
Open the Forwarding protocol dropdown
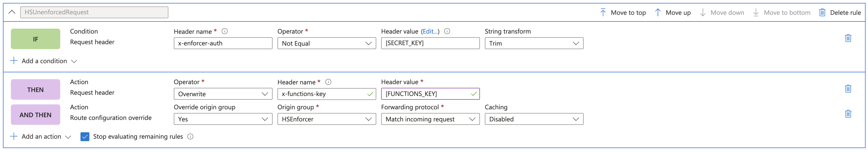(430, 119)
